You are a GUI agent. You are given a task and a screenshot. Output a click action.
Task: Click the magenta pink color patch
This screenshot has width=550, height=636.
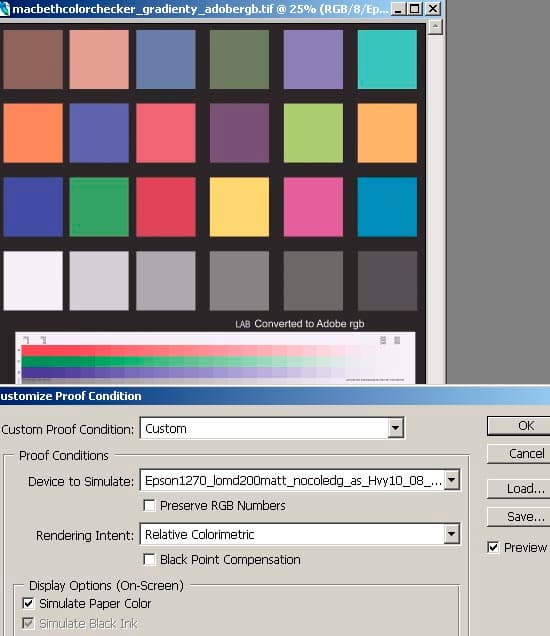313,207
